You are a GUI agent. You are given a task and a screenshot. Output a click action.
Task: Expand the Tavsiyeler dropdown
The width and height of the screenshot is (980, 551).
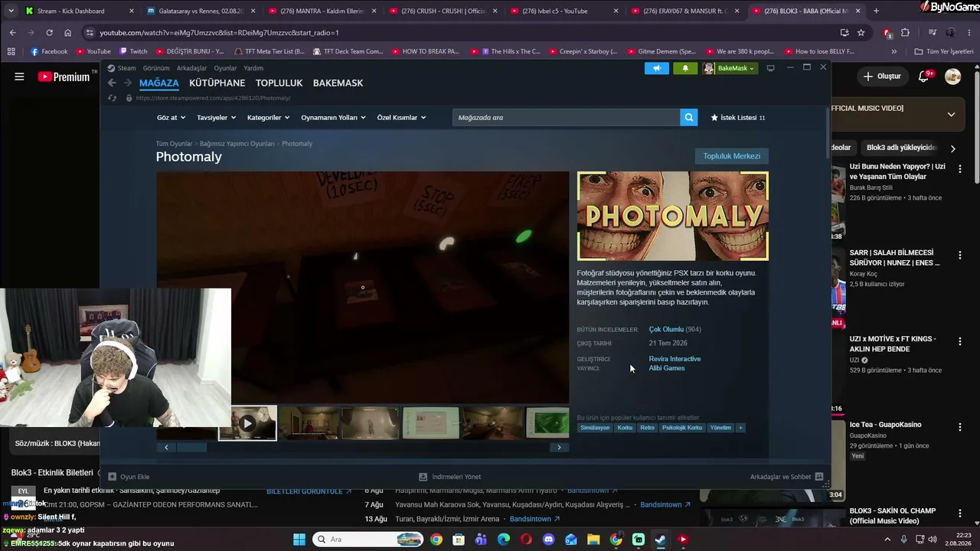point(215,117)
